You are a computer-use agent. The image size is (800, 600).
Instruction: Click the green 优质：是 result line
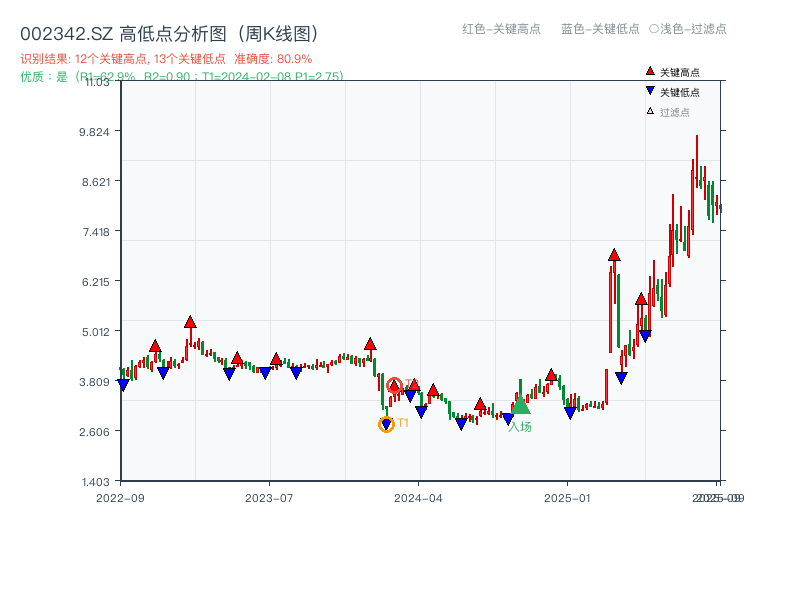(x=182, y=77)
